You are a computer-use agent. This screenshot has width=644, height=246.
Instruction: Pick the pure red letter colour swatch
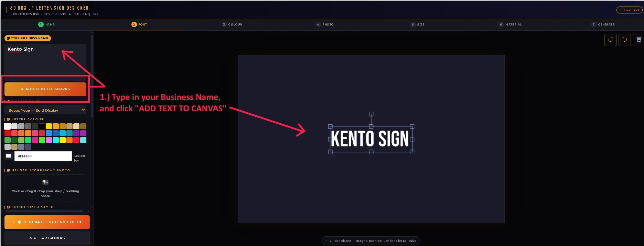pyautogui.click(x=7, y=133)
